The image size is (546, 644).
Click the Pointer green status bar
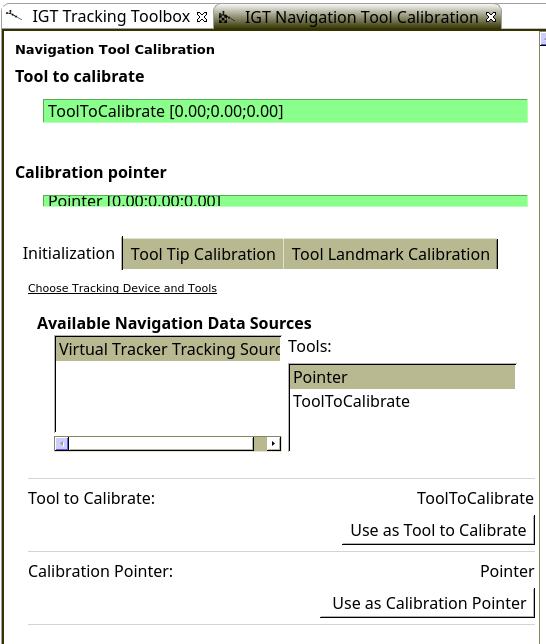tap(285, 201)
